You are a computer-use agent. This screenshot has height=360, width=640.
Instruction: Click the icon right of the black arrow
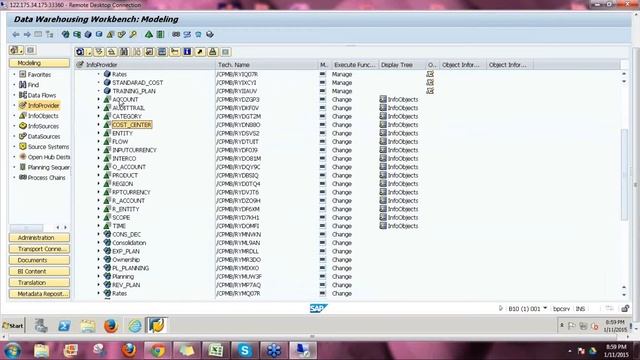[212, 52]
